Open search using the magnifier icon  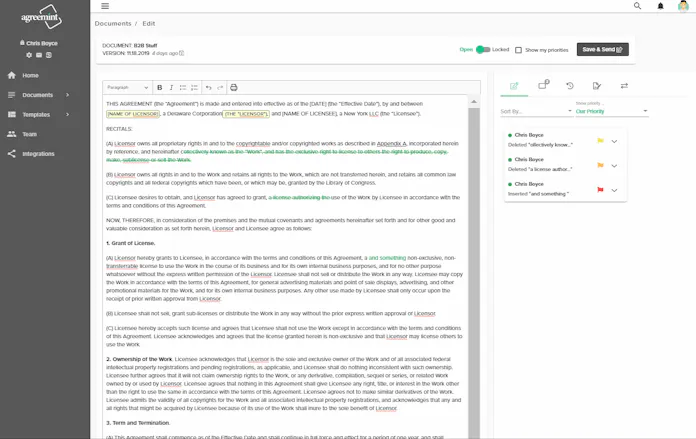[x=637, y=6]
